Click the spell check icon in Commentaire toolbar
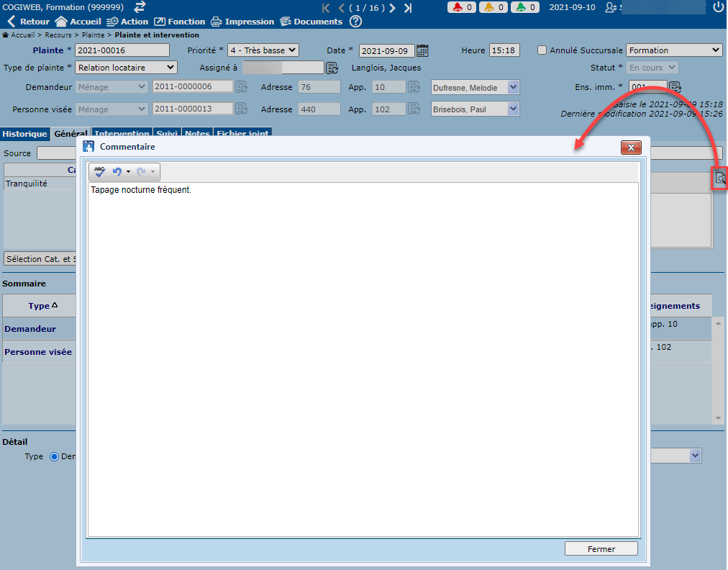 [99, 172]
